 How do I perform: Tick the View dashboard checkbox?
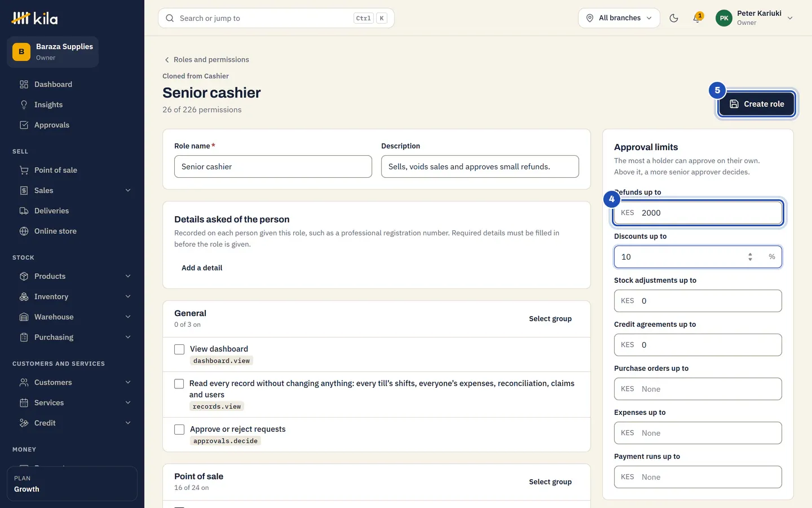(x=179, y=349)
